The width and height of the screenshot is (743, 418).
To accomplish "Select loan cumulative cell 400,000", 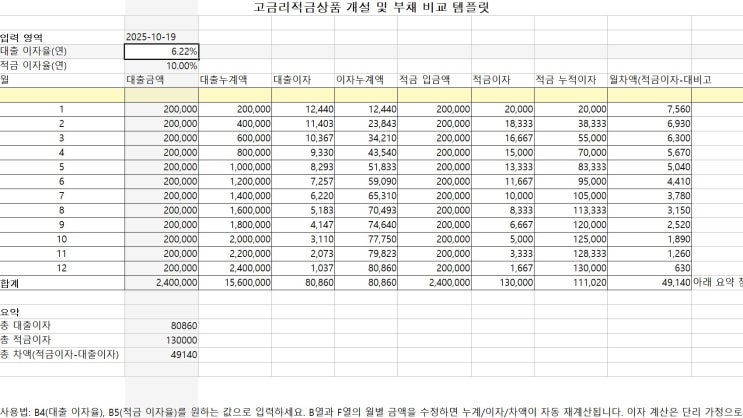I will tap(235, 124).
